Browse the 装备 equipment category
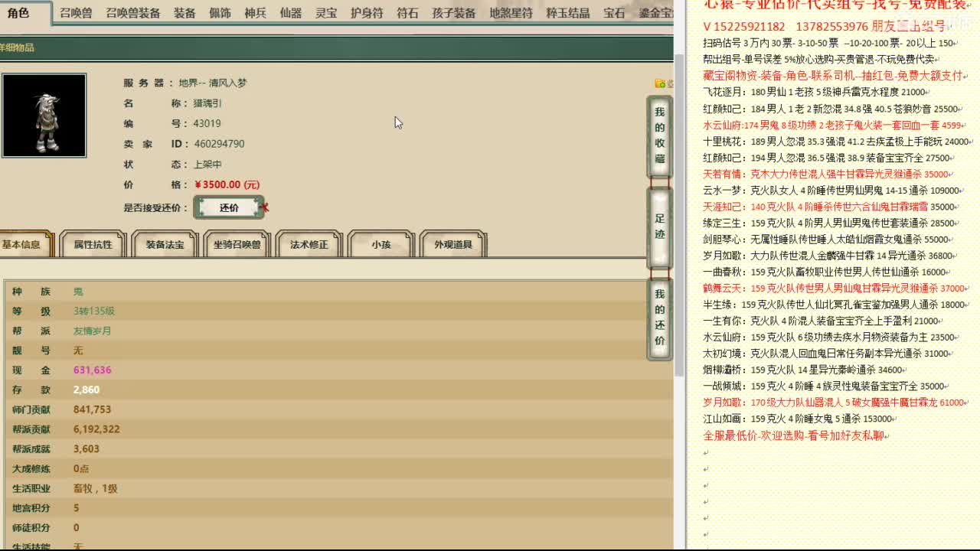The height and width of the screenshot is (551, 980). pos(184,12)
